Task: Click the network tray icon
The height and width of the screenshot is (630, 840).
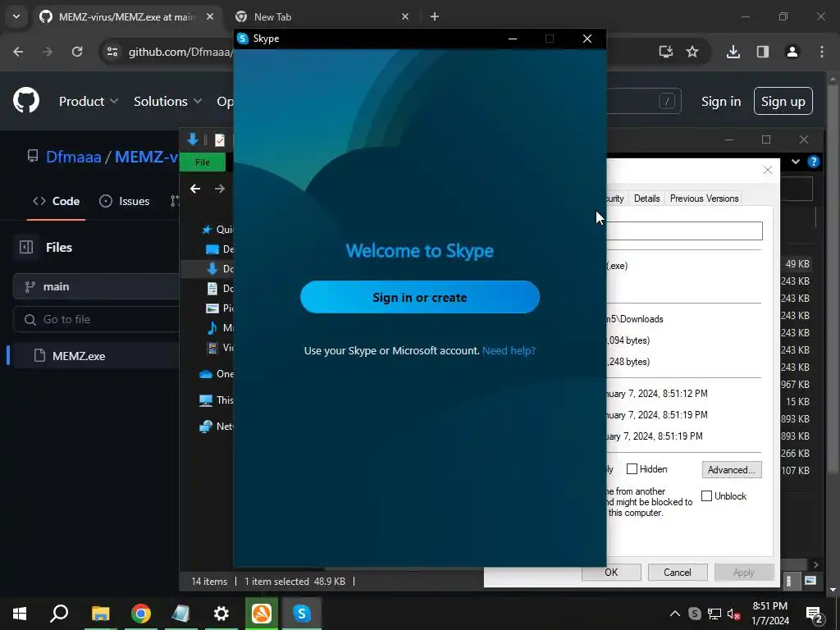Action: (714, 614)
